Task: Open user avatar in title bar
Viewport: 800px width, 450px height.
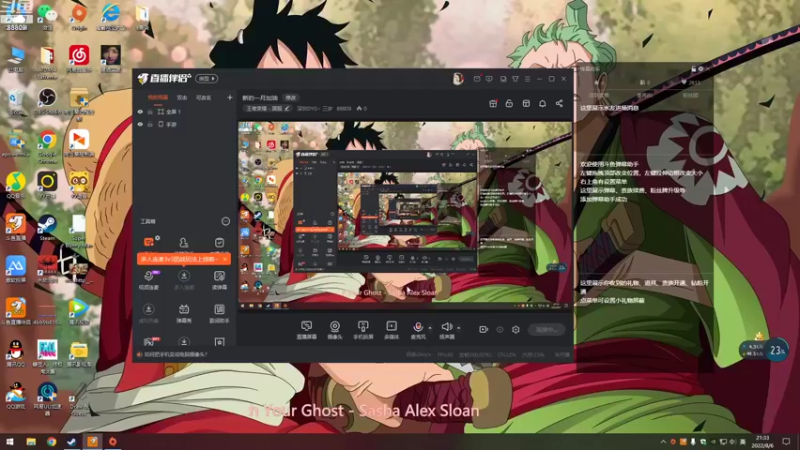Action: point(458,79)
